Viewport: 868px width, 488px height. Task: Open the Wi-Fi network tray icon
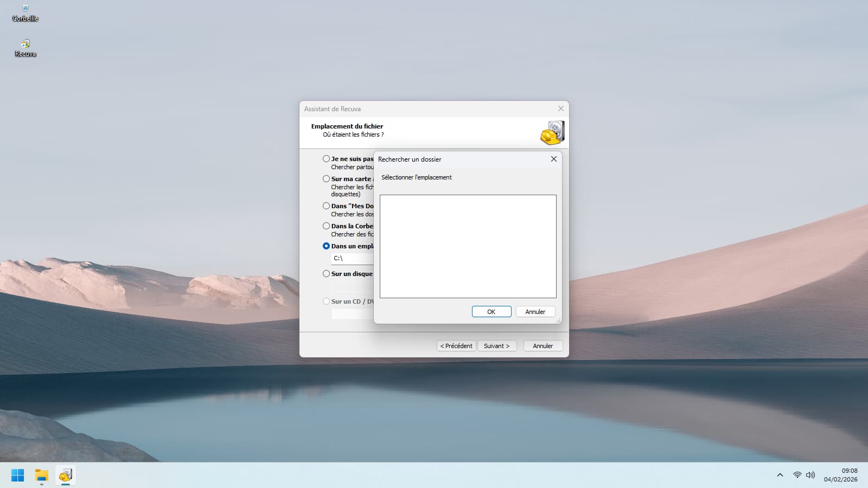797,475
